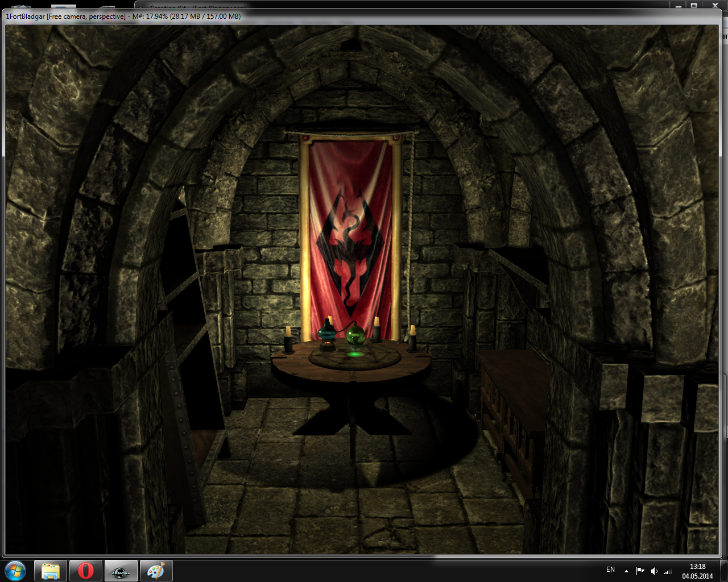The height and width of the screenshot is (582, 728).
Task: Show hidden tray icons arrow
Action: 626,571
